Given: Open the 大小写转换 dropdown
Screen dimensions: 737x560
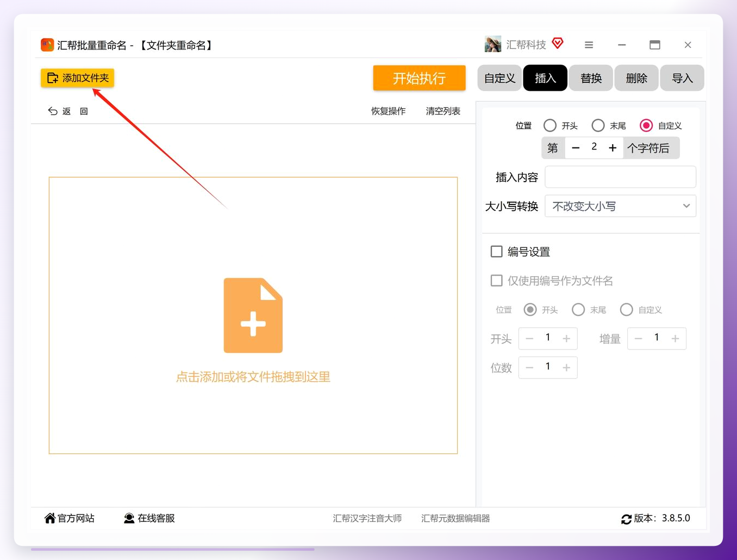Looking at the screenshot, I should coord(620,206).
